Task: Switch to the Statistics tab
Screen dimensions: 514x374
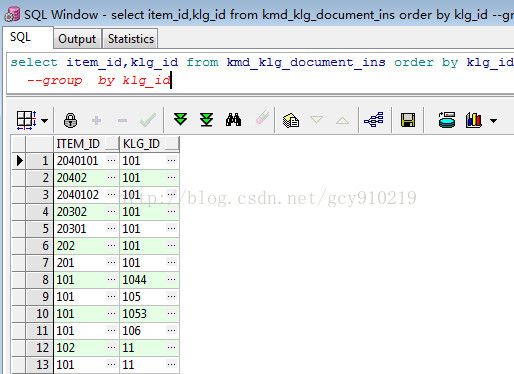Action: tap(131, 39)
